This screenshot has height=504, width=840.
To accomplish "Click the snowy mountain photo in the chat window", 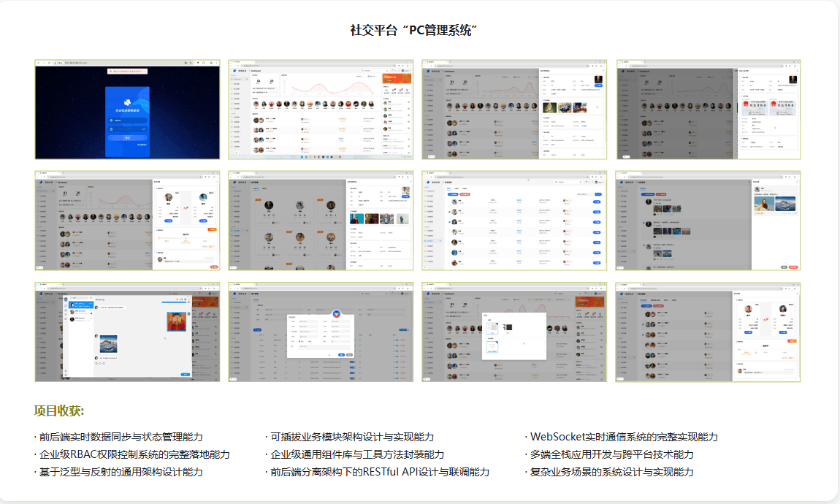I will point(109,345).
